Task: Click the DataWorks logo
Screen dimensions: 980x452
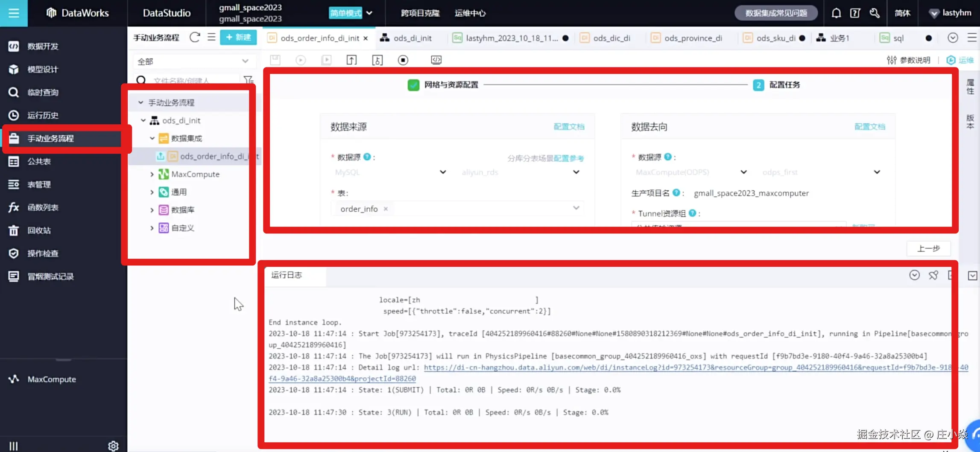Action: [x=77, y=13]
